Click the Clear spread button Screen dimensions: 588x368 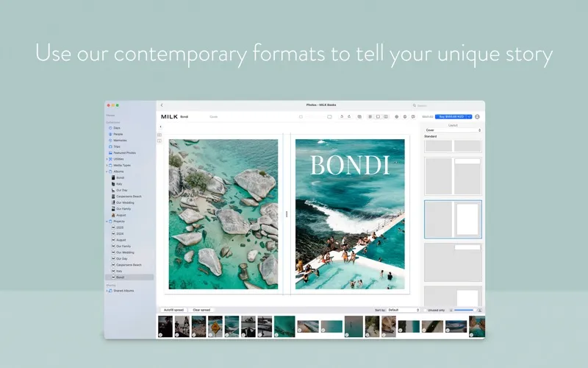coord(201,310)
